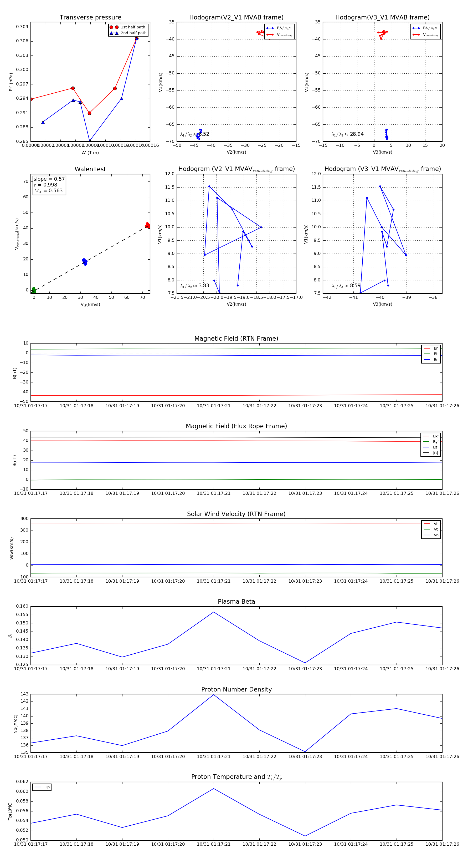Click the '400' tick on Solar Wind Velocity axis
This screenshot has width=473, height=868.
pos(25,519)
